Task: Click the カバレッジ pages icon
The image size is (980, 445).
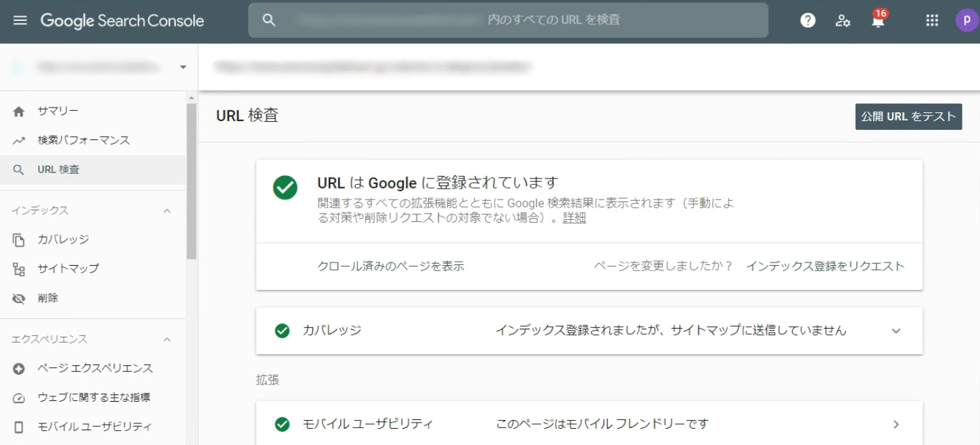Action: pyautogui.click(x=19, y=240)
